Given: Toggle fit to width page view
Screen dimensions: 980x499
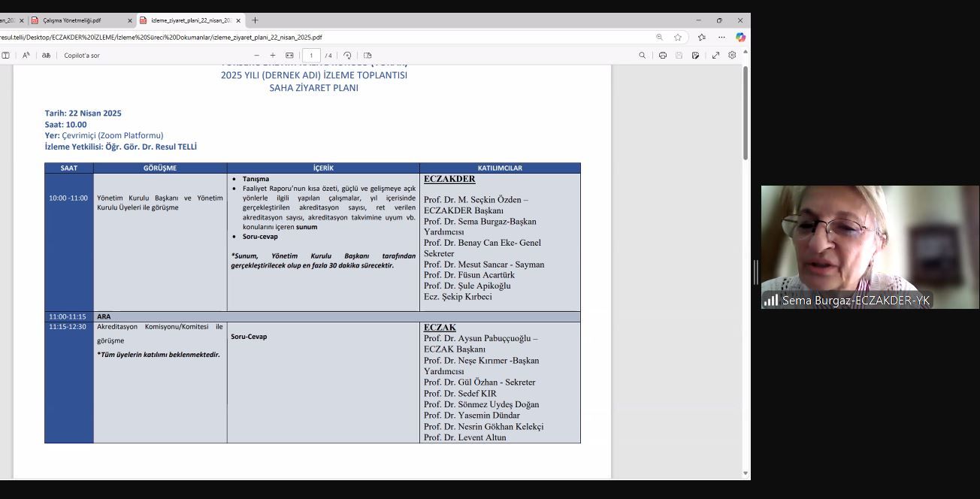Looking at the screenshot, I should tap(289, 56).
